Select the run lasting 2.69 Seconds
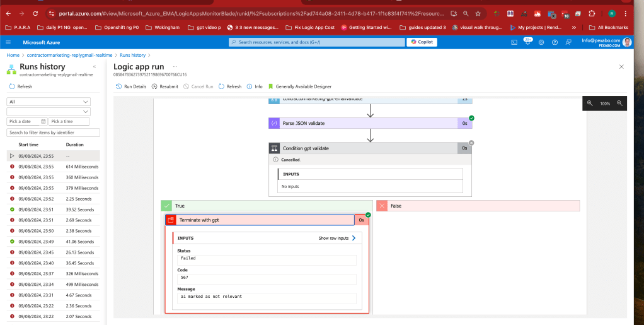Screen dimensions: 644x325 (x=54, y=220)
